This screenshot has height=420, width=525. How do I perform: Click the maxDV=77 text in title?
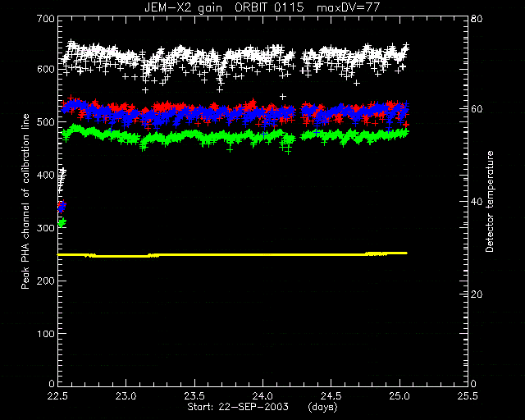pyautogui.click(x=348, y=7)
